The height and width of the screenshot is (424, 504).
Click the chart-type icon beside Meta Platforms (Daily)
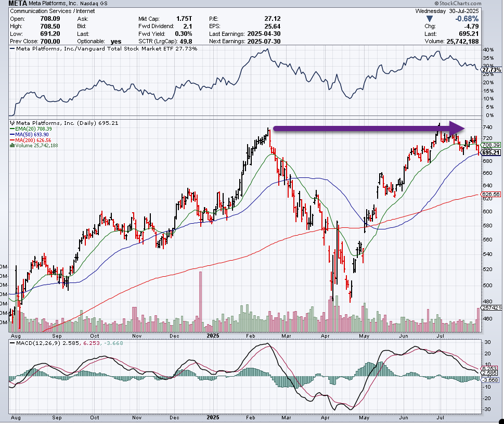[x=12, y=123]
